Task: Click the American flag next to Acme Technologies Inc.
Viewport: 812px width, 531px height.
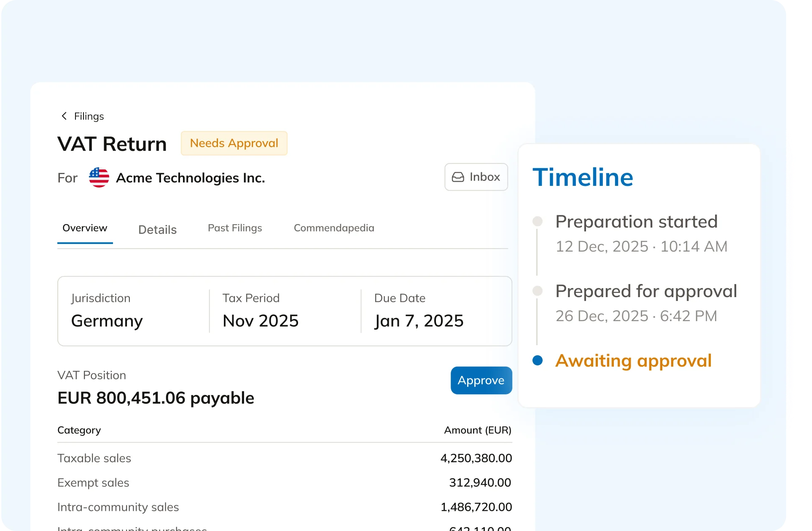Action: [x=99, y=177]
